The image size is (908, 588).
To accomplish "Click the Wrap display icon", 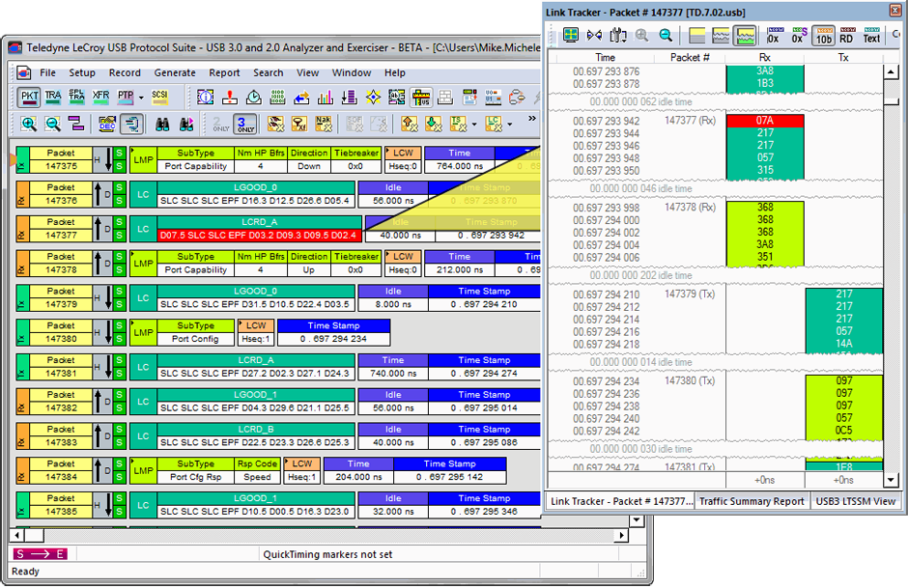I will (x=76, y=124).
